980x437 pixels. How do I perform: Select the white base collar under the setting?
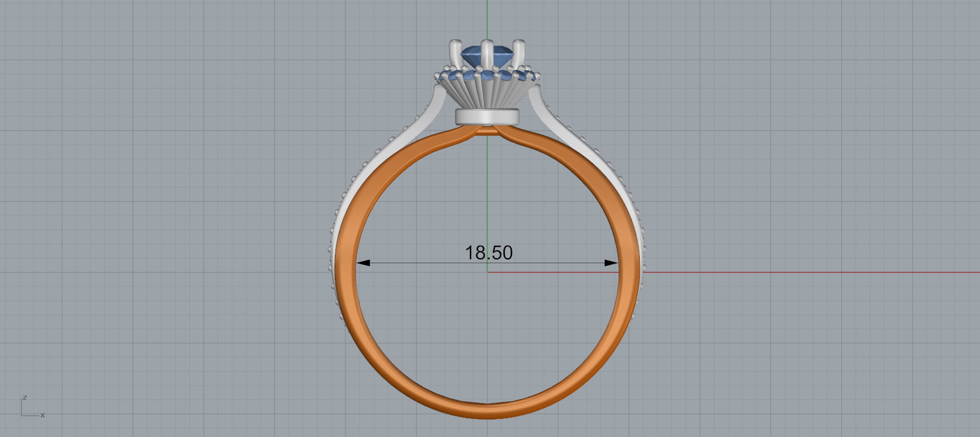(x=488, y=117)
